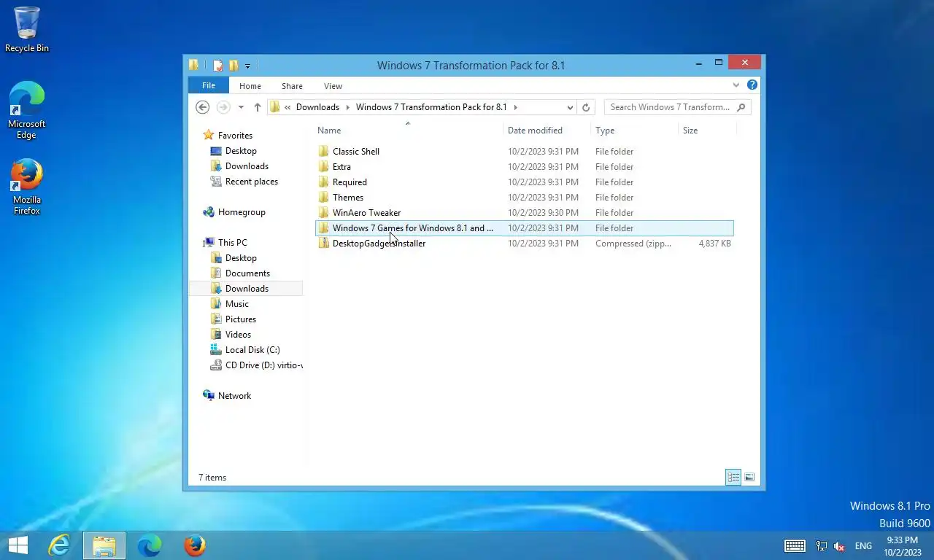The image size is (934, 560).
Task: Switch to Details view layout icon
Action: tap(733, 478)
